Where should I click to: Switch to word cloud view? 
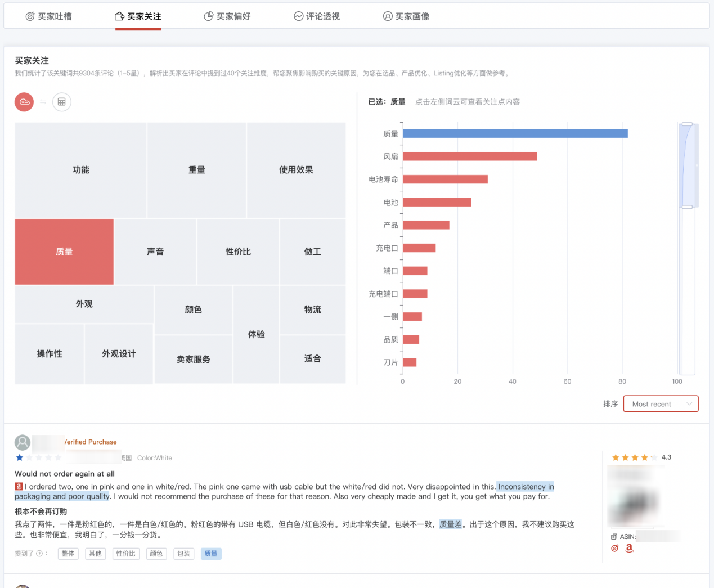24,102
